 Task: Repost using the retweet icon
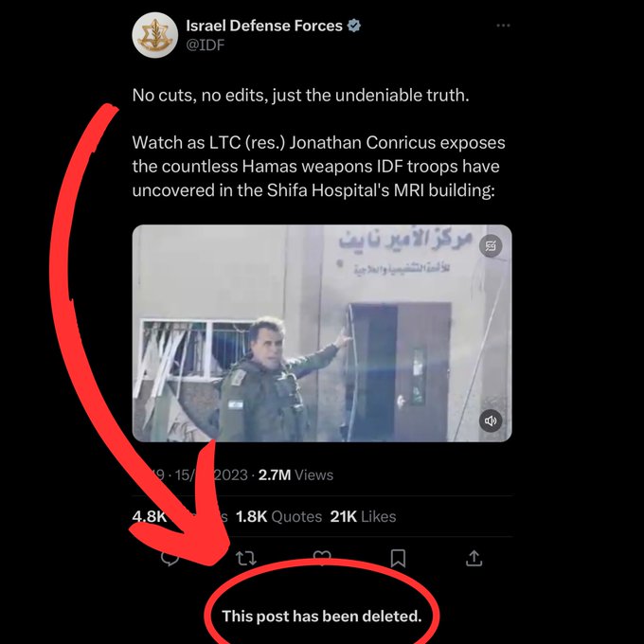pos(246,558)
